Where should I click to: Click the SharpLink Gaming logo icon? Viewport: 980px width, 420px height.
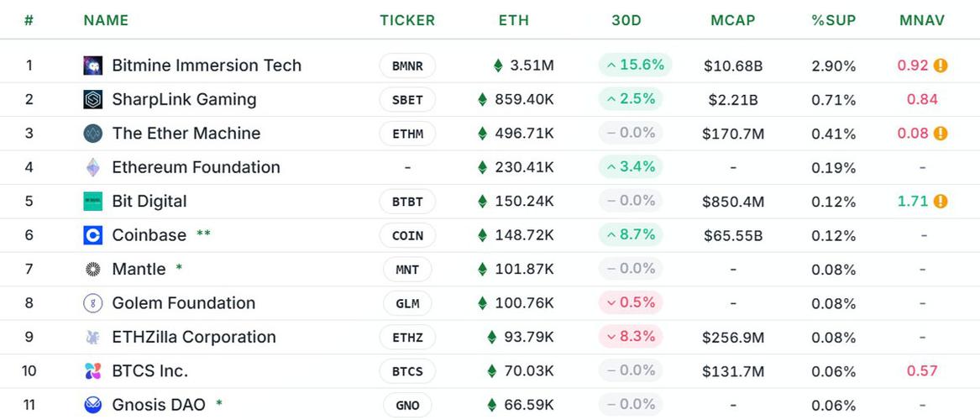click(x=93, y=99)
